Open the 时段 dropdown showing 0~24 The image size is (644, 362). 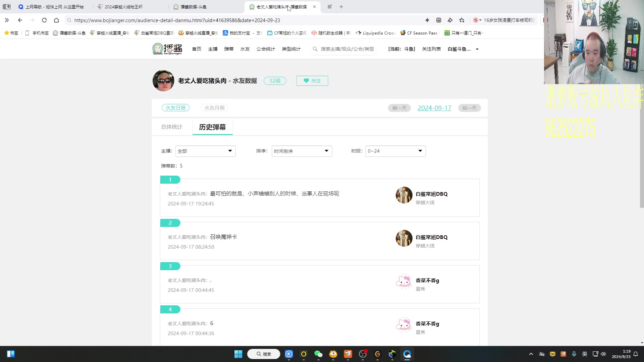[396, 151]
